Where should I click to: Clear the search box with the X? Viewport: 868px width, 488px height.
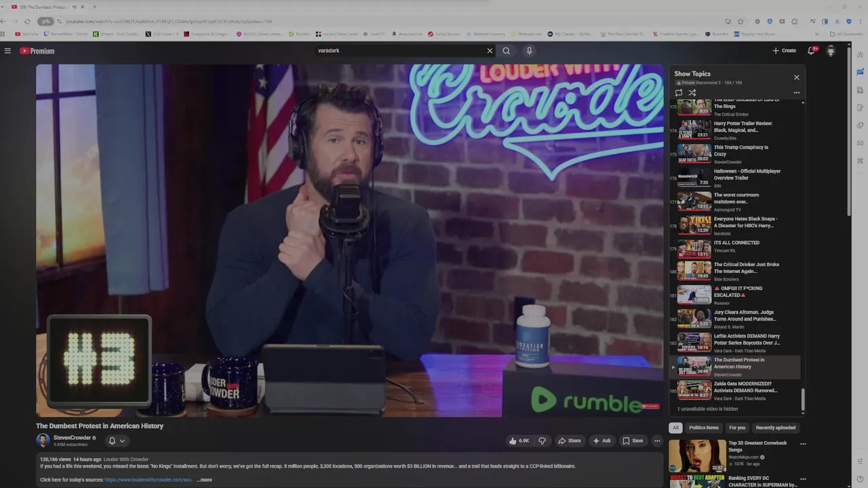[490, 51]
